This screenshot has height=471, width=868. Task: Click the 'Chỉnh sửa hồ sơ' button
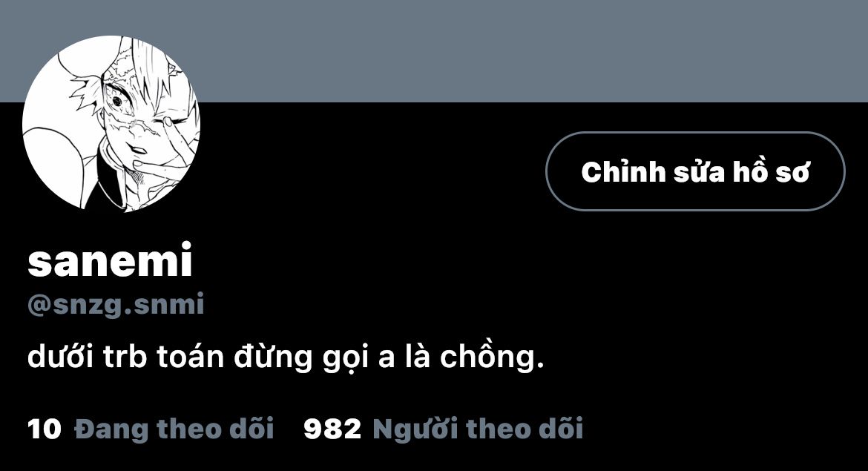[695, 171]
